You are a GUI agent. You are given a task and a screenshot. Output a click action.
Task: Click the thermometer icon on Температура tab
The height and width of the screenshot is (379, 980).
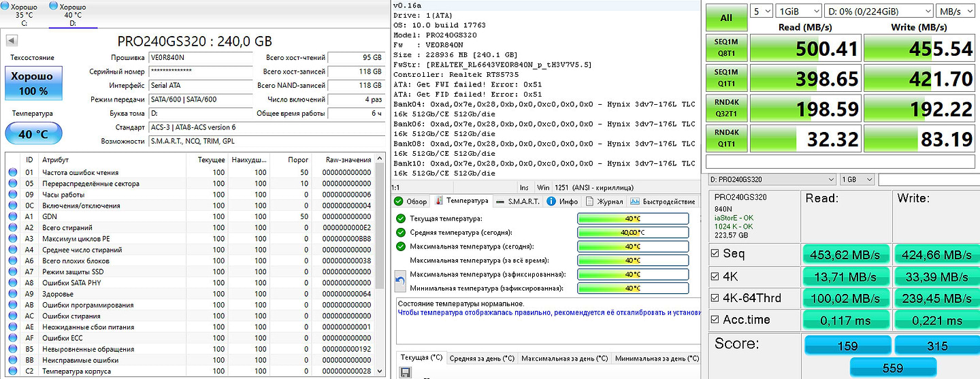(x=440, y=201)
